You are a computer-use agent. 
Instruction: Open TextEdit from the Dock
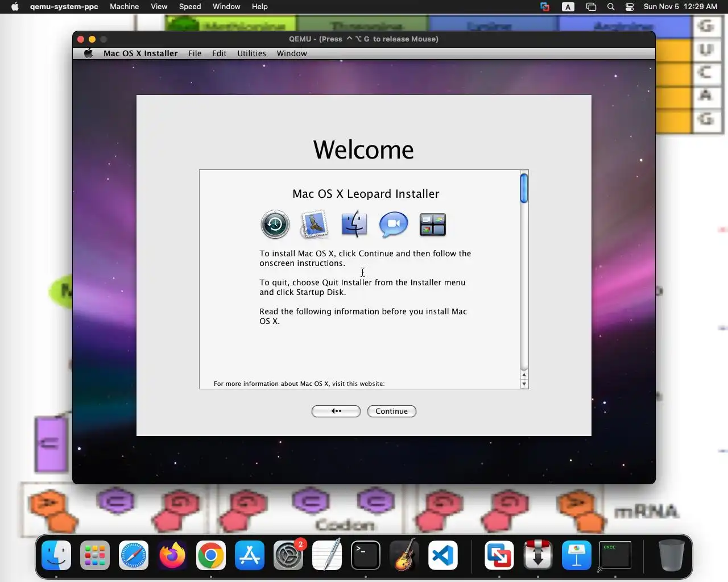click(327, 555)
